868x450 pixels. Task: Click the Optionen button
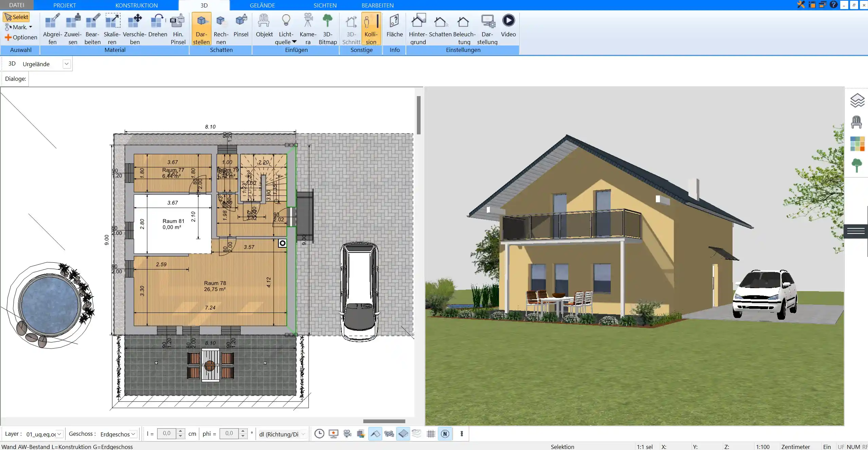(21, 37)
